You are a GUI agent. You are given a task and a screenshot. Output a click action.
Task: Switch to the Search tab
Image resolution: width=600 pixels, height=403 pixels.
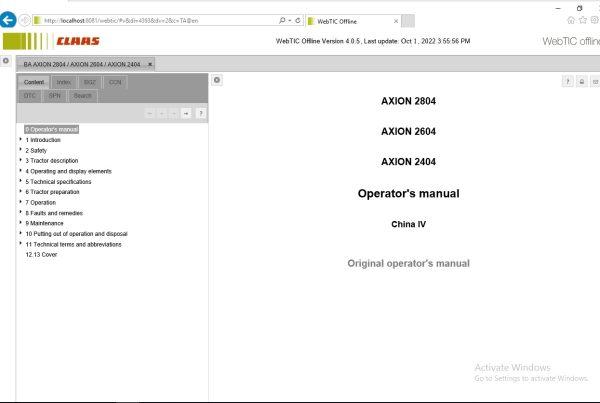click(x=83, y=96)
